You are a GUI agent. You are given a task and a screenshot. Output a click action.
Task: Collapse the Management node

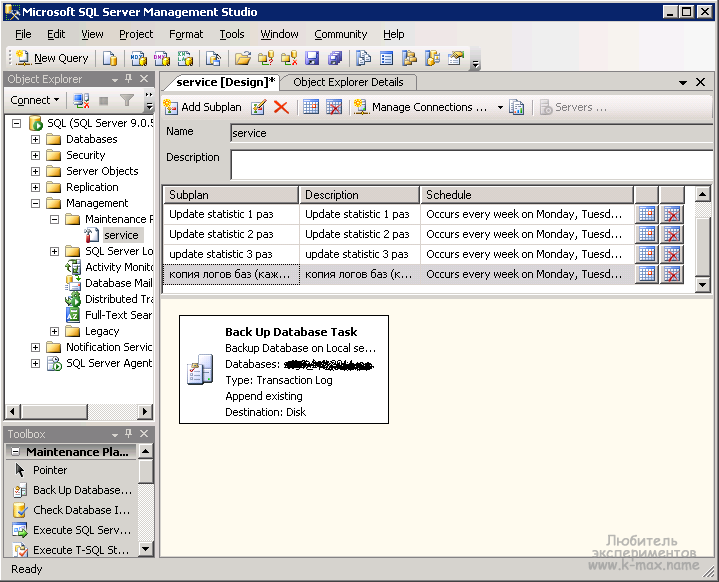35,203
